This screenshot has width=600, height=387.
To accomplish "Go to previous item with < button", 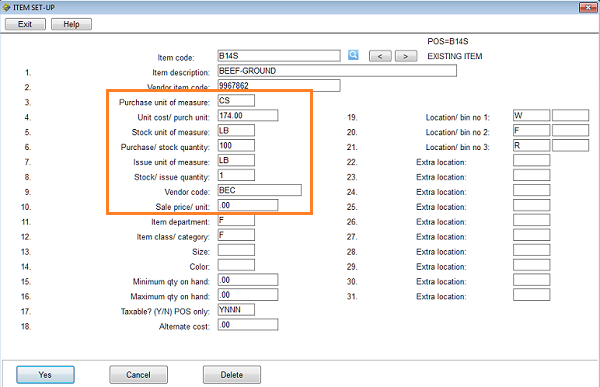I will (x=380, y=56).
